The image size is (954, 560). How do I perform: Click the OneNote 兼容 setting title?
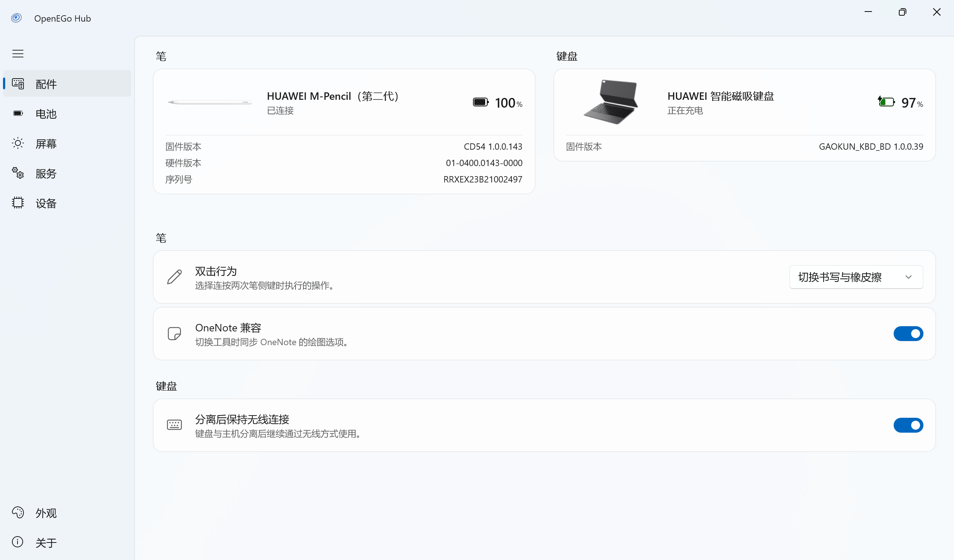pos(228,328)
